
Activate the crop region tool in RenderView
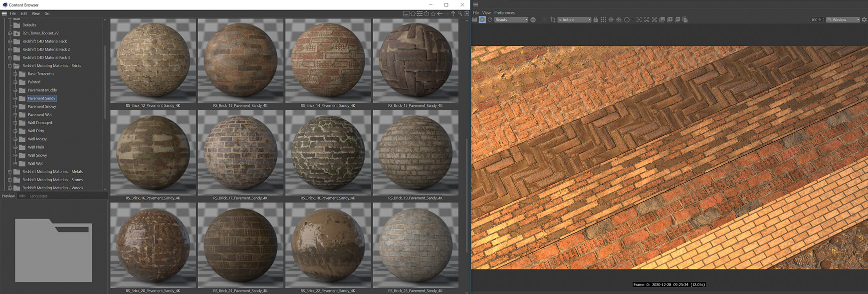point(553,20)
